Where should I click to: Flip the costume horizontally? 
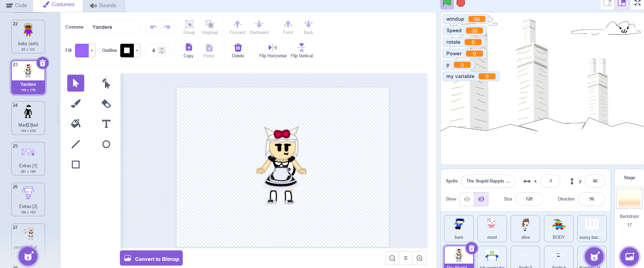point(272,50)
